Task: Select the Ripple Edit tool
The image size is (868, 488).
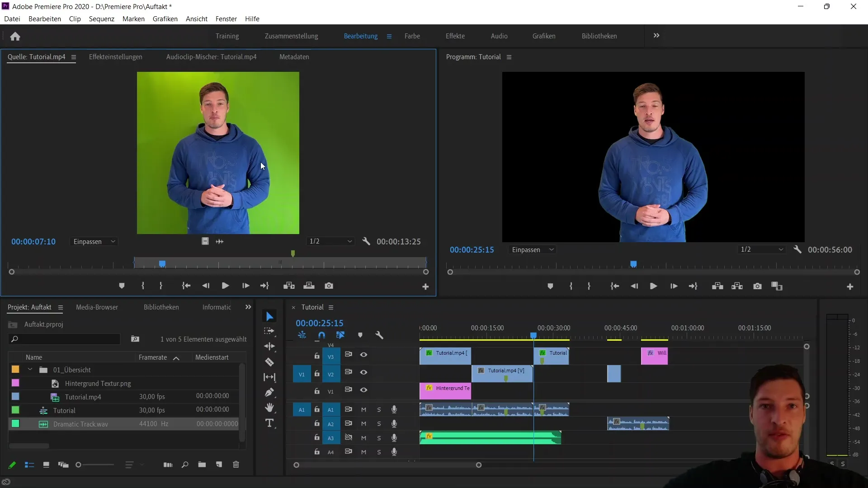Action: click(x=269, y=347)
